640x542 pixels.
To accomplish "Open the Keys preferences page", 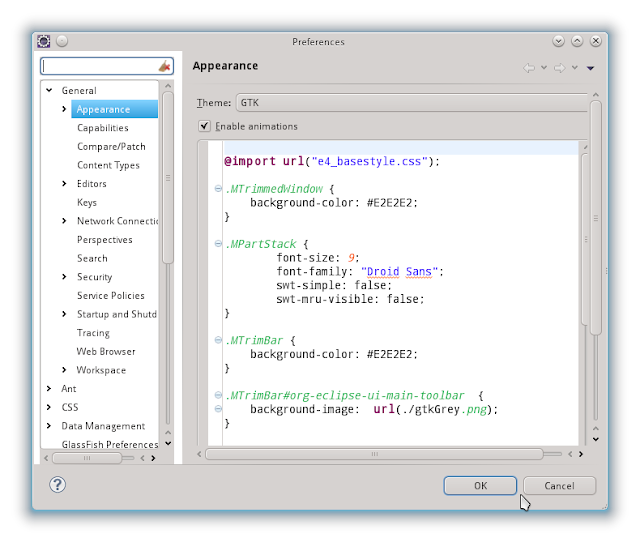I will (x=87, y=202).
